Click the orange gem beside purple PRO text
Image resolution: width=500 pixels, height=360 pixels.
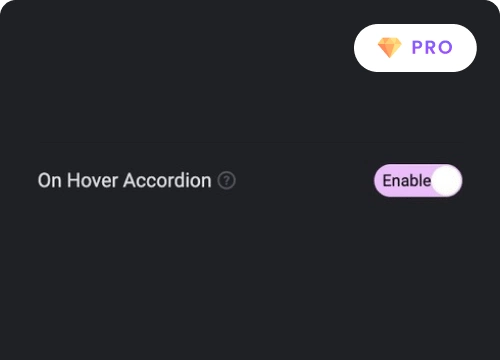389,48
